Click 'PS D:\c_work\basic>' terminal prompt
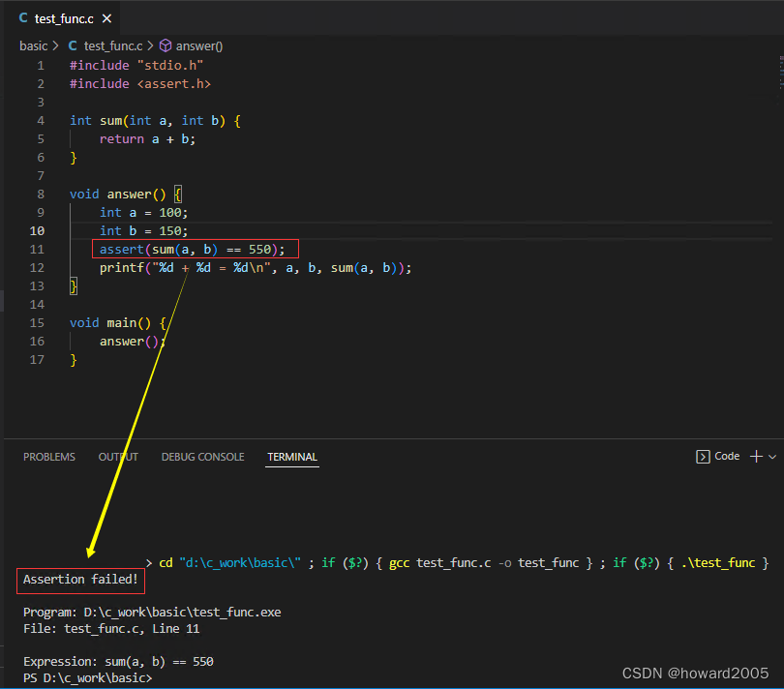The image size is (784, 689). coord(87,678)
